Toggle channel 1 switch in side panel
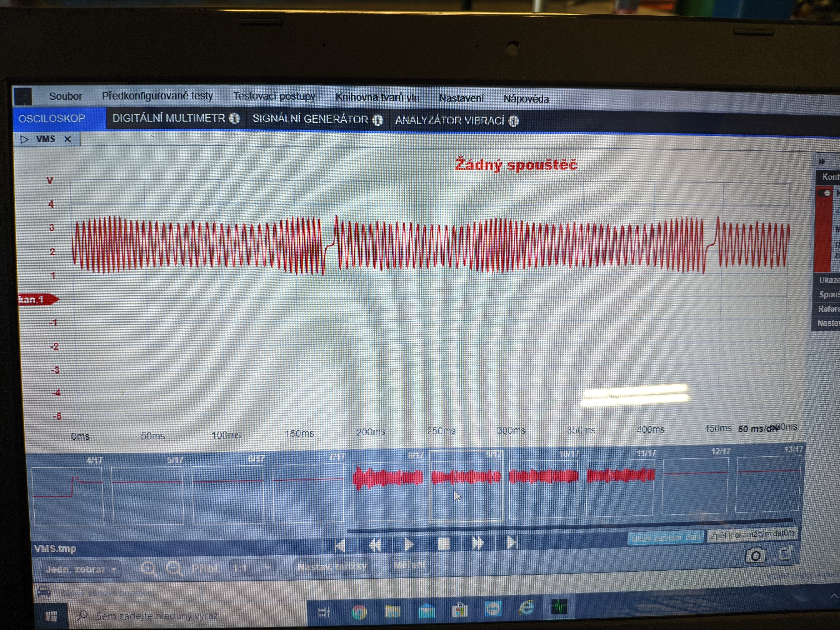Viewport: 840px width, 630px height. (824, 193)
